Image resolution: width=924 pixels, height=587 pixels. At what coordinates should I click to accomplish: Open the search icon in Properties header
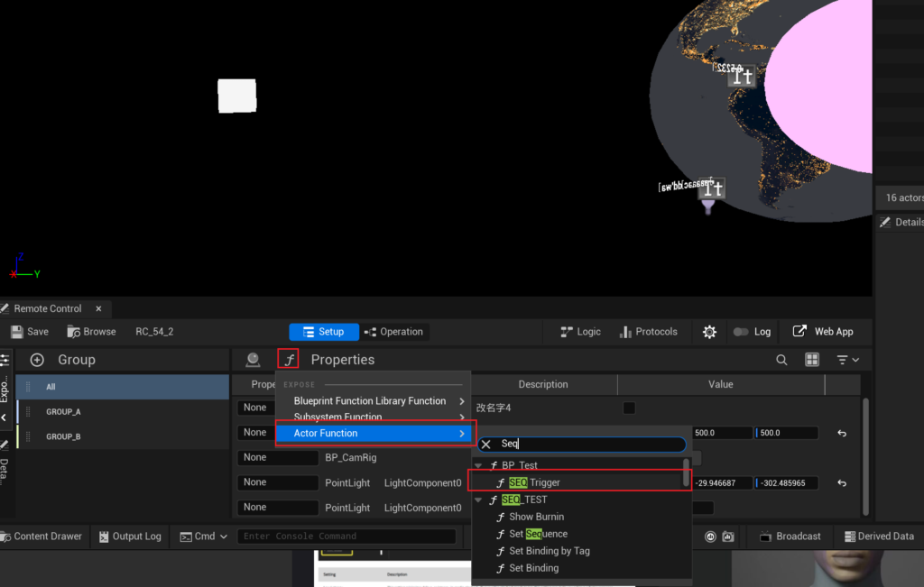pos(781,360)
